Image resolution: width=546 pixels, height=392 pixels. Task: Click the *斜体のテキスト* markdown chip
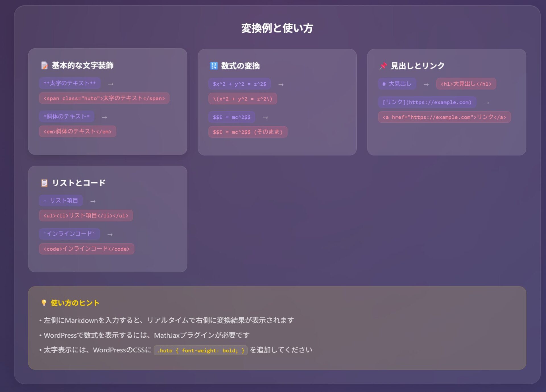[x=67, y=117]
